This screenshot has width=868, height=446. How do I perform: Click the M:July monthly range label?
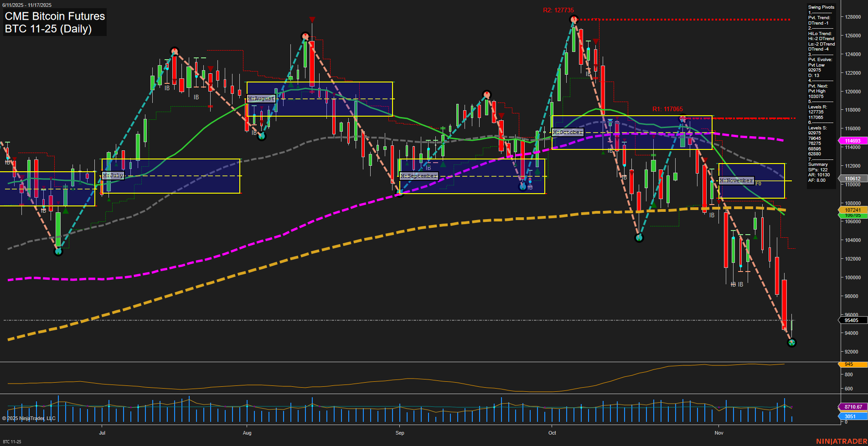click(113, 175)
